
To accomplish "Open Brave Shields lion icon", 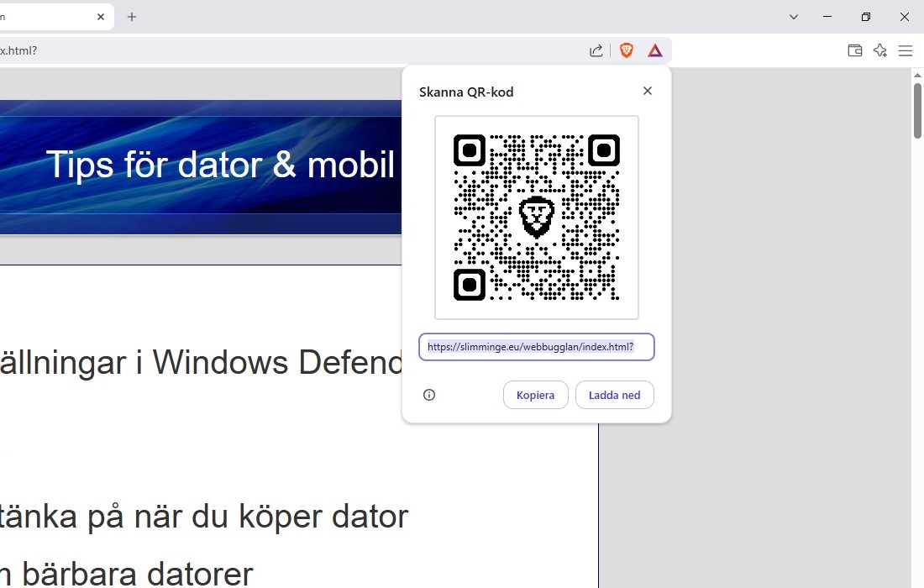I will click(x=627, y=50).
